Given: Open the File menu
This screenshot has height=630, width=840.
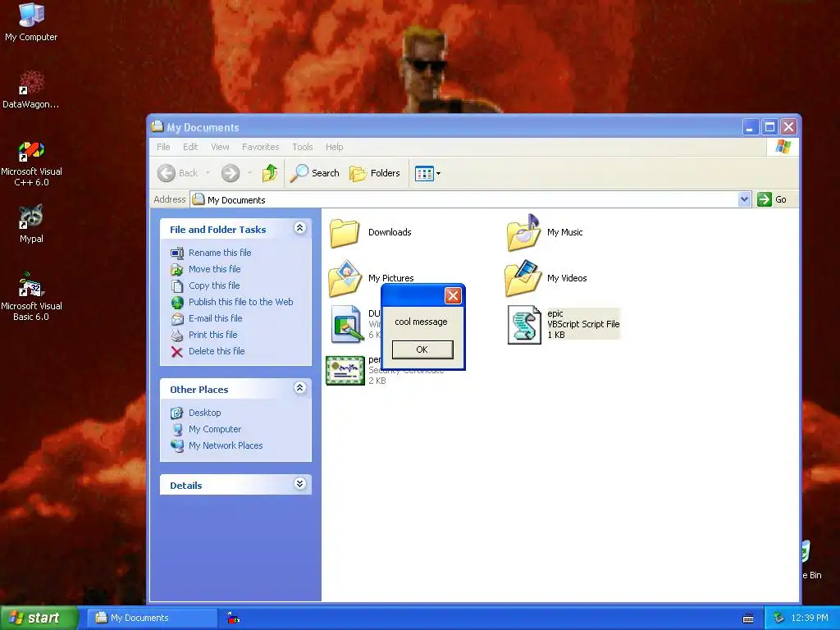Looking at the screenshot, I should pos(163,147).
